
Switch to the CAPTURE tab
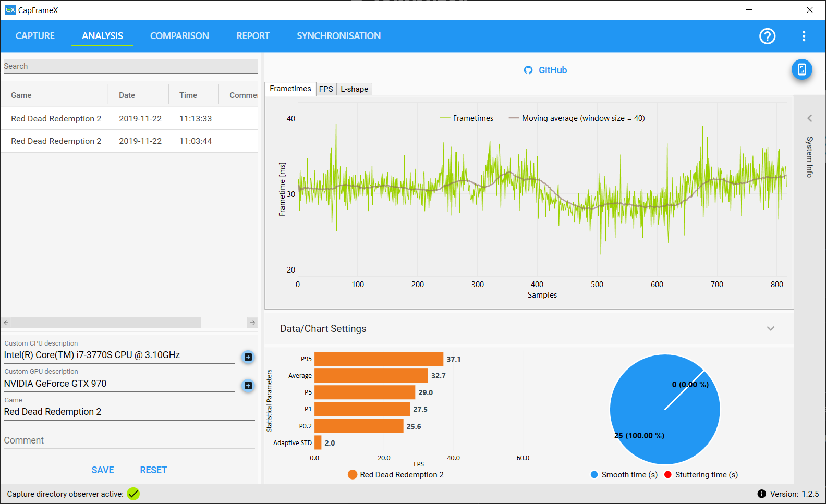pos(35,36)
